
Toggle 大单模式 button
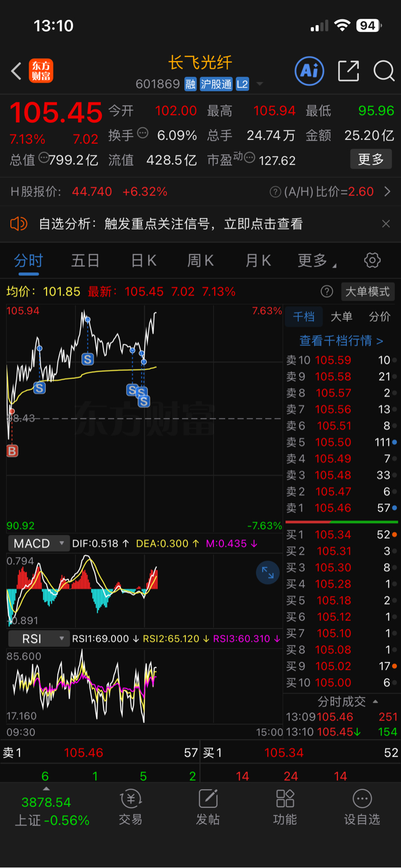368,291
